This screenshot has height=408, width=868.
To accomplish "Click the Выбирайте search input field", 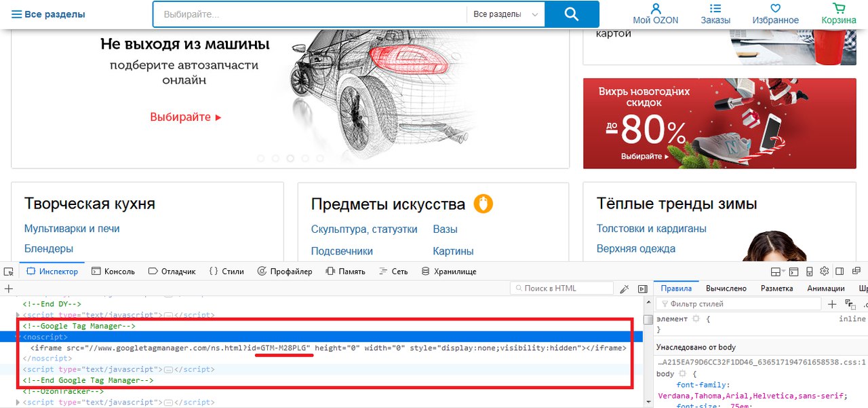I will tap(310, 14).
